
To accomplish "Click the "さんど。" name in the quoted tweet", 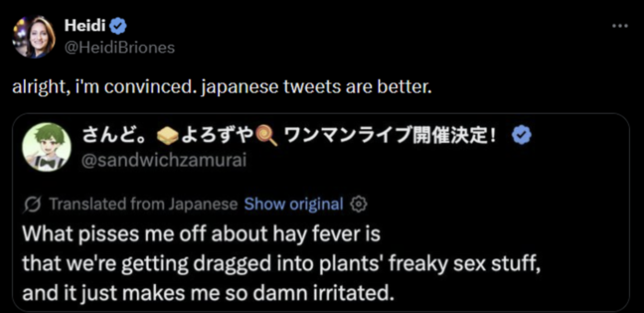I will click(x=113, y=135).
